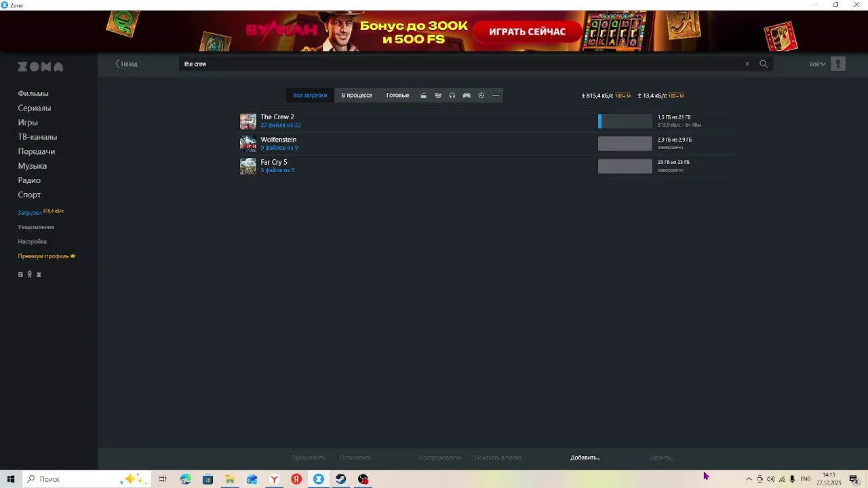Viewport: 868px width, 488px height.
Task: Show hidden system tray icons
Action: point(749,479)
